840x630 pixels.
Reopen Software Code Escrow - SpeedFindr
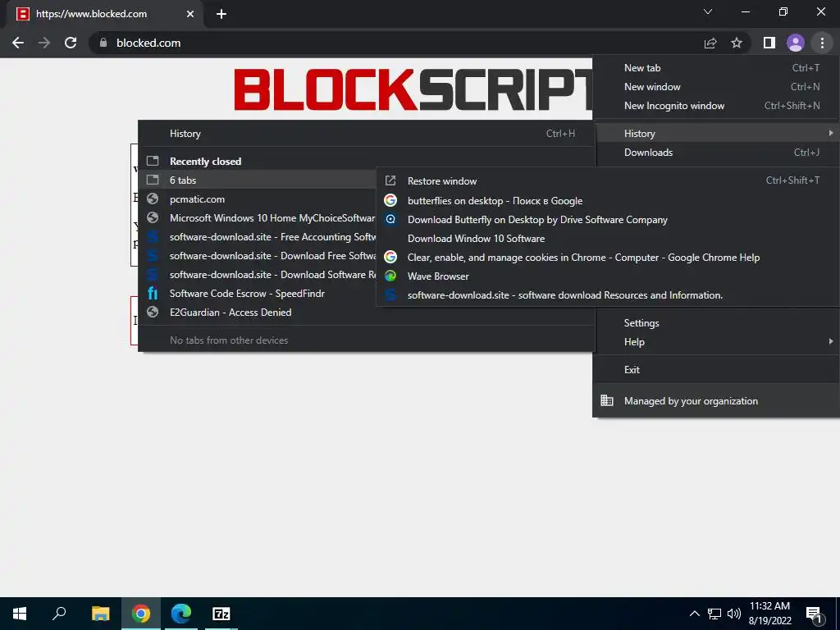[x=257, y=294]
